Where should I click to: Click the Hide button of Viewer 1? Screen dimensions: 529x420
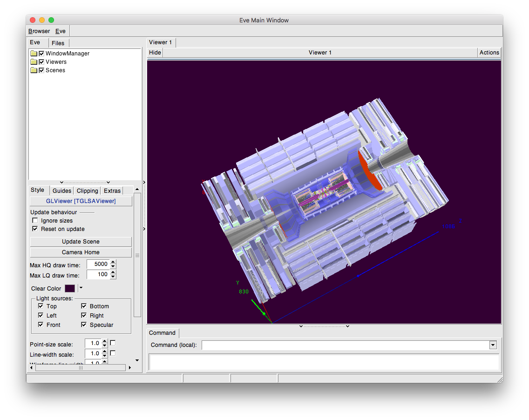pyautogui.click(x=155, y=53)
